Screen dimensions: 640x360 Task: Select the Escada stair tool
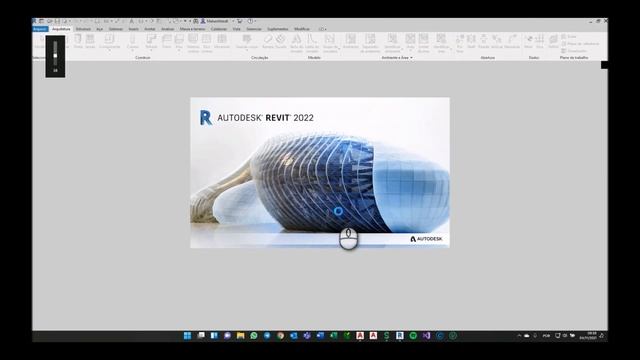pos(280,41)
